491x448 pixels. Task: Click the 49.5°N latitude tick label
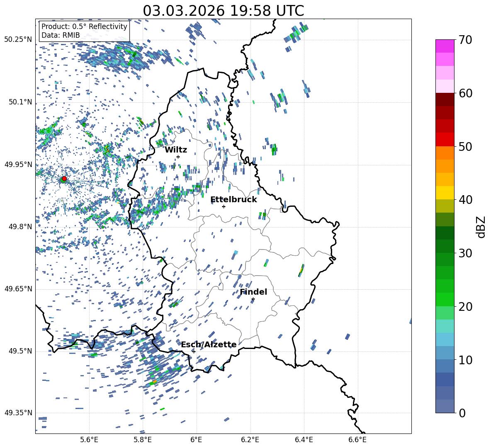point(19,351)
